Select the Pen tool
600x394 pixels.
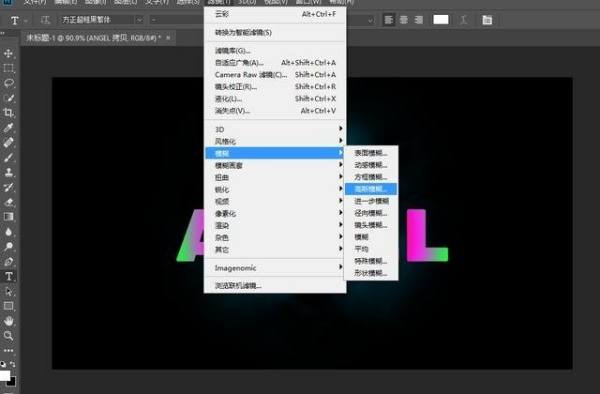coord(8,261)
